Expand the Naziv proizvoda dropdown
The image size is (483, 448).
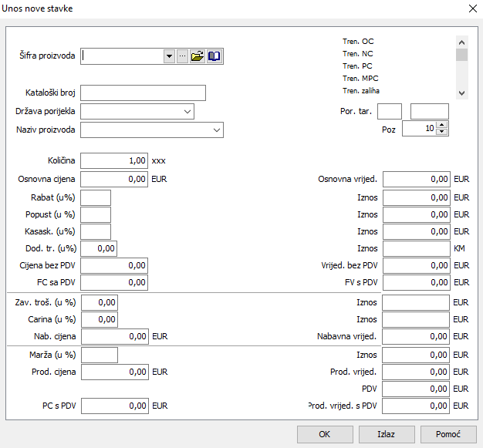[217, 130]
